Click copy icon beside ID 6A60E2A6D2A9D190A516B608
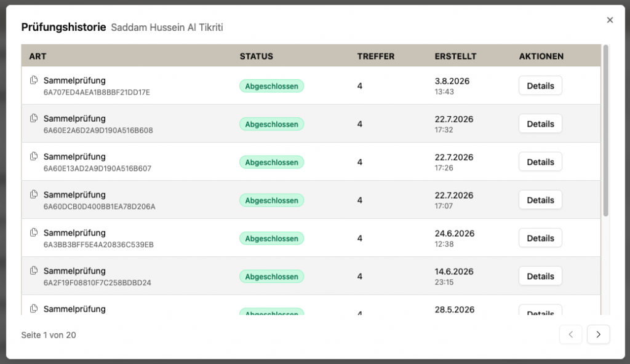 34,118
